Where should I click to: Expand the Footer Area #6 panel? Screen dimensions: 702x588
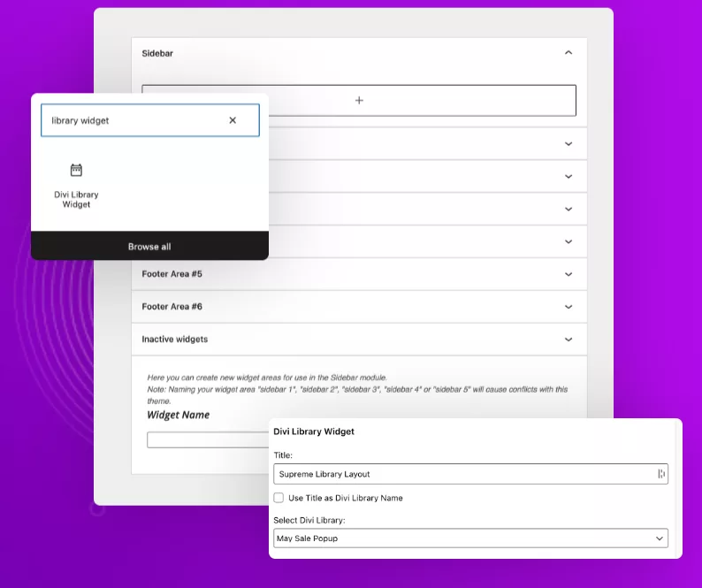pyautogui.click(x=568, y=307)
